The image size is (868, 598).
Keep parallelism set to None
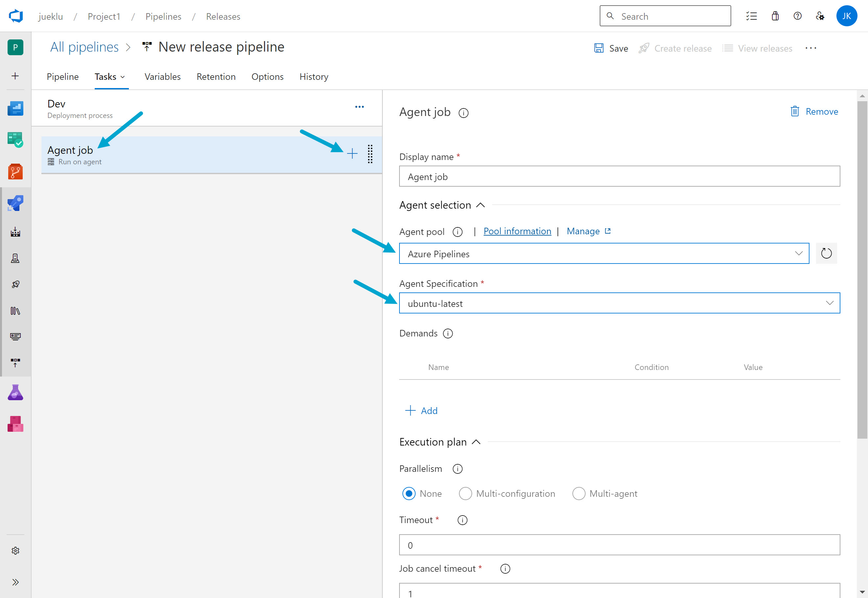[x=409, y=494]
